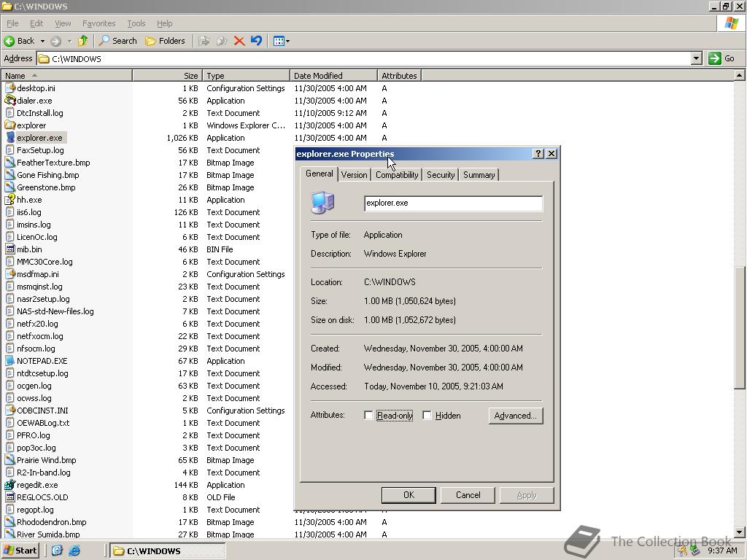Toggle the Folders pane button
The width and height of the screenshot is (747, 560).
(166, 41)
